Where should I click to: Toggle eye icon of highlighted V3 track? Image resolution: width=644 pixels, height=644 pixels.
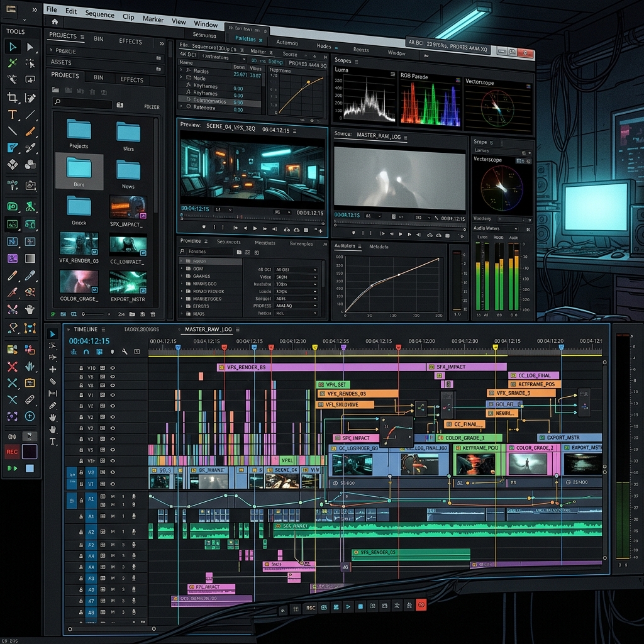(112, 472)
